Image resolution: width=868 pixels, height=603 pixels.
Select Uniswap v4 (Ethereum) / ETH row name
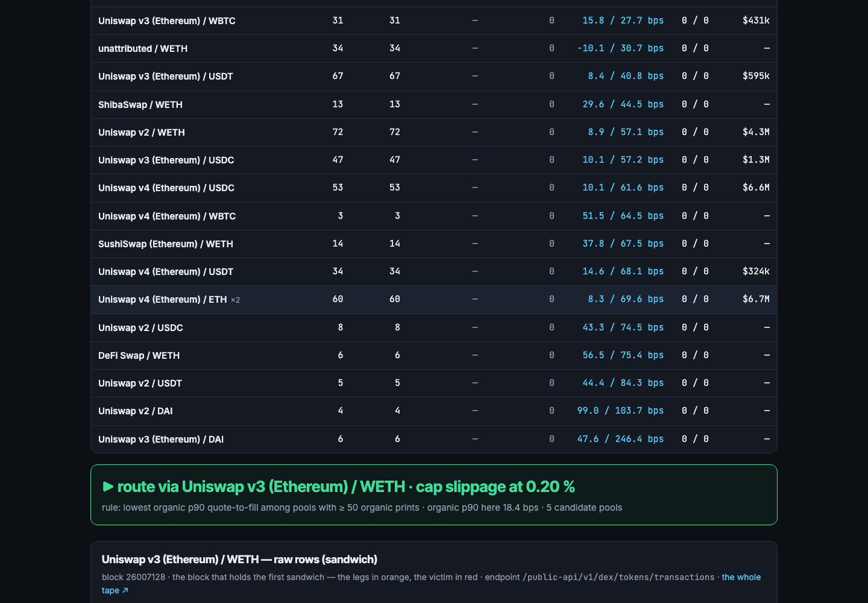coord(163,300)
